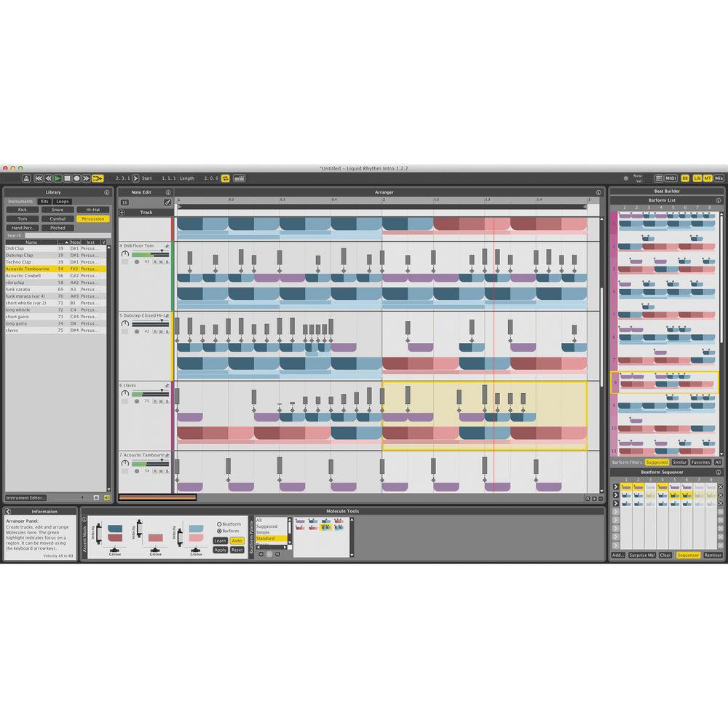This screenshot has height=728, width=728.
Task: Choose Simple in the Beatform Palette list
Action: coord(263,532)
